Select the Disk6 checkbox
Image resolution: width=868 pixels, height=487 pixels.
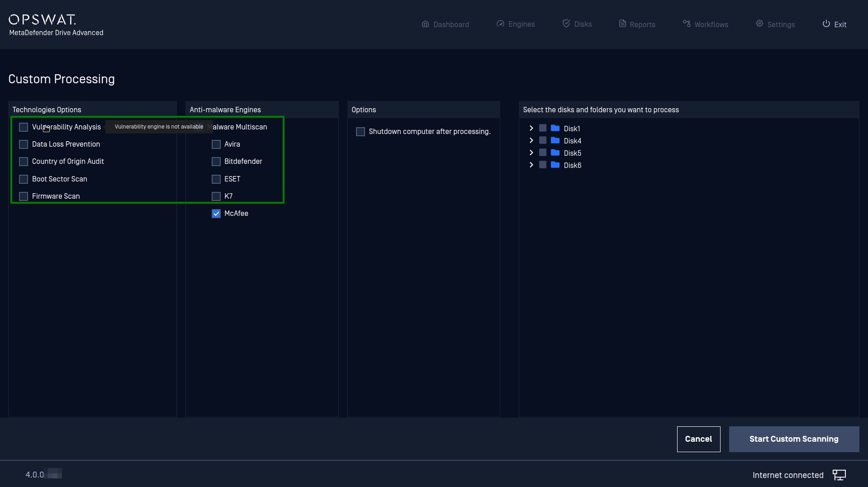click(543, 165)
